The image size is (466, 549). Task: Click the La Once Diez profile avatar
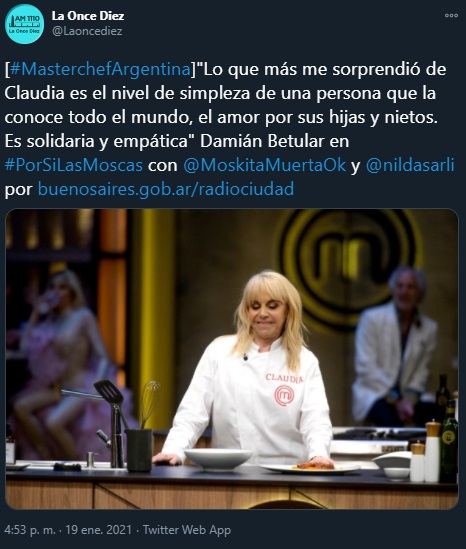point(25,24)
